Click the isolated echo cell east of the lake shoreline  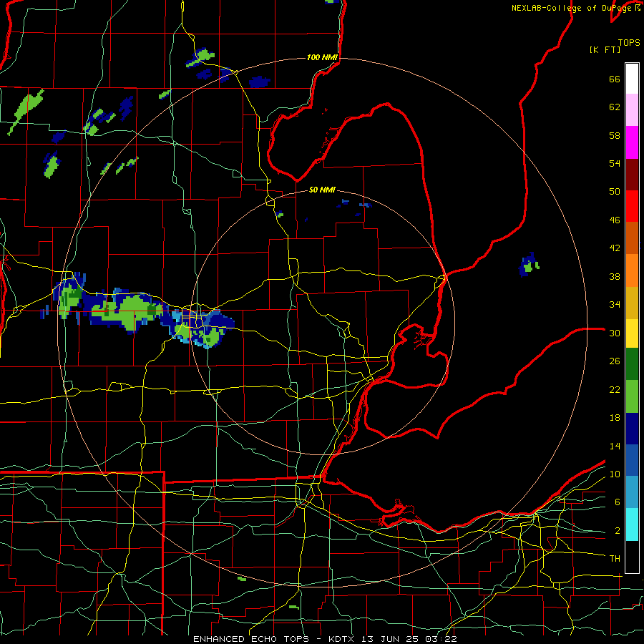coord(529,265)
